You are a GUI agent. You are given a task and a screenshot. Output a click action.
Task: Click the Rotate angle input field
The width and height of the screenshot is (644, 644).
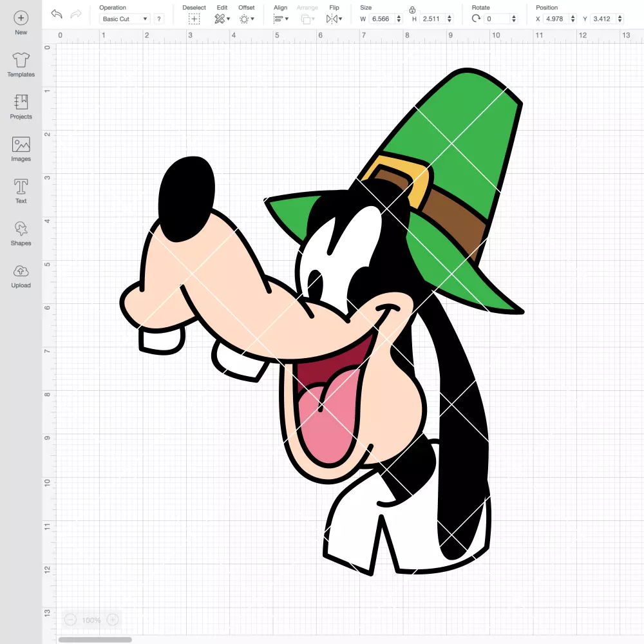click(x=497, y=19)
